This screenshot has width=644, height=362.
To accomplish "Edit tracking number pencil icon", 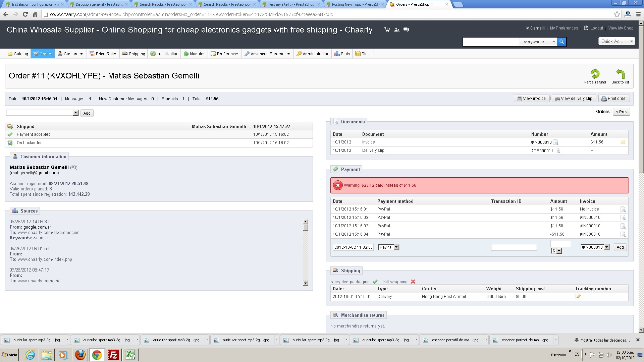I will pyautogui.click(x=578, y=297).
